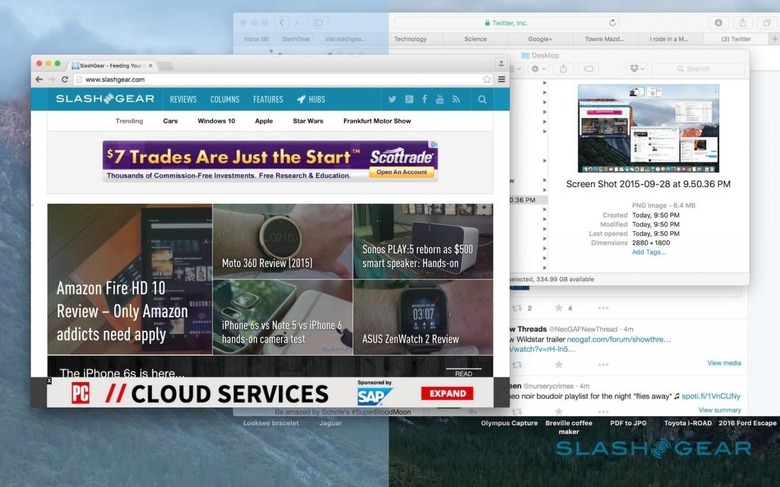Open the Finder action gear dropdown
The width and height of the screenshot is (780, 487).
pyautogui.click(x=538, y=69)
